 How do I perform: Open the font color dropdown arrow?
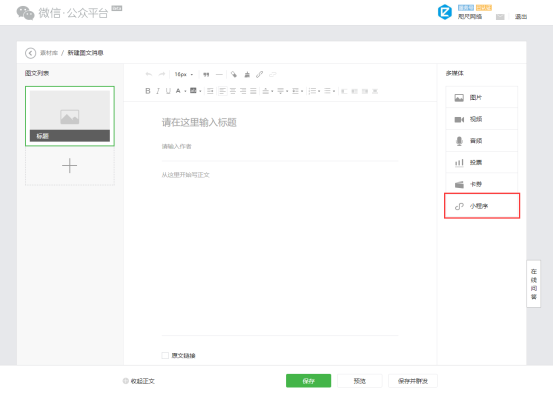(185, 91)
